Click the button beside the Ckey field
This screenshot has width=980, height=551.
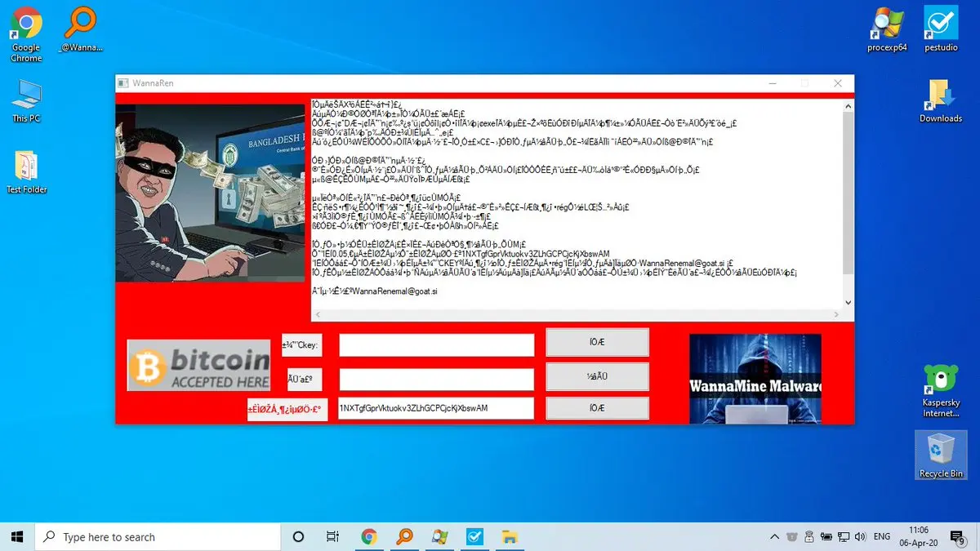pyautogui.click(x=597, y=342)
